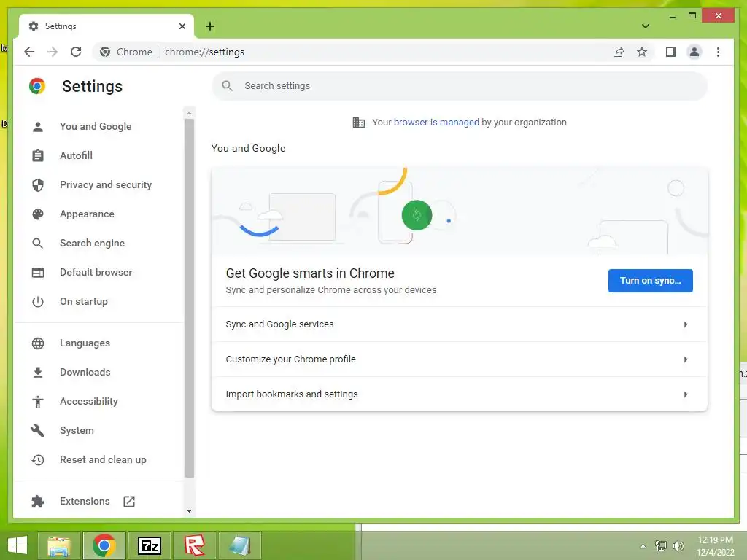747x560 pixels.
Task: Click Turn on sync button
Action: pyautogui.click(x=650, y=281)
